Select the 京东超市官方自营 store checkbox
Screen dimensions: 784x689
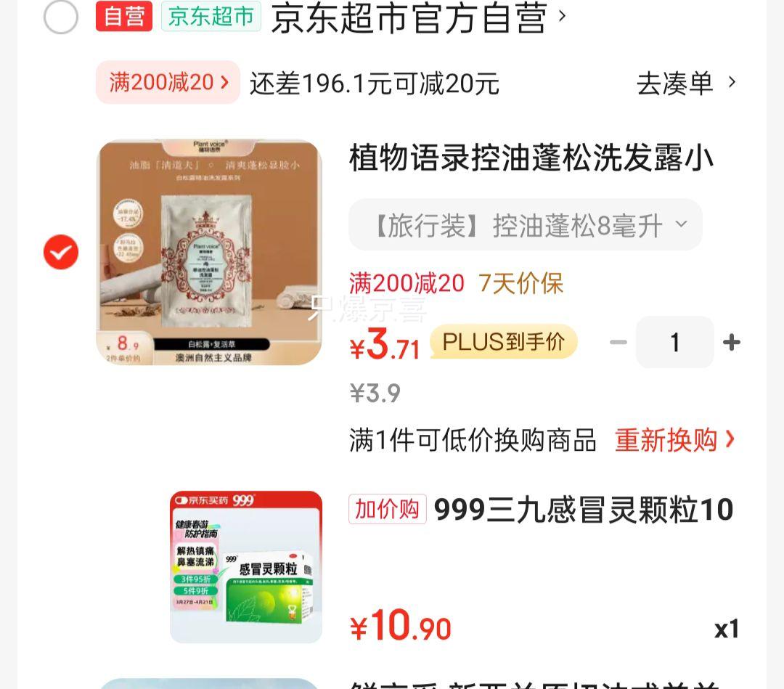coord(61,17)
